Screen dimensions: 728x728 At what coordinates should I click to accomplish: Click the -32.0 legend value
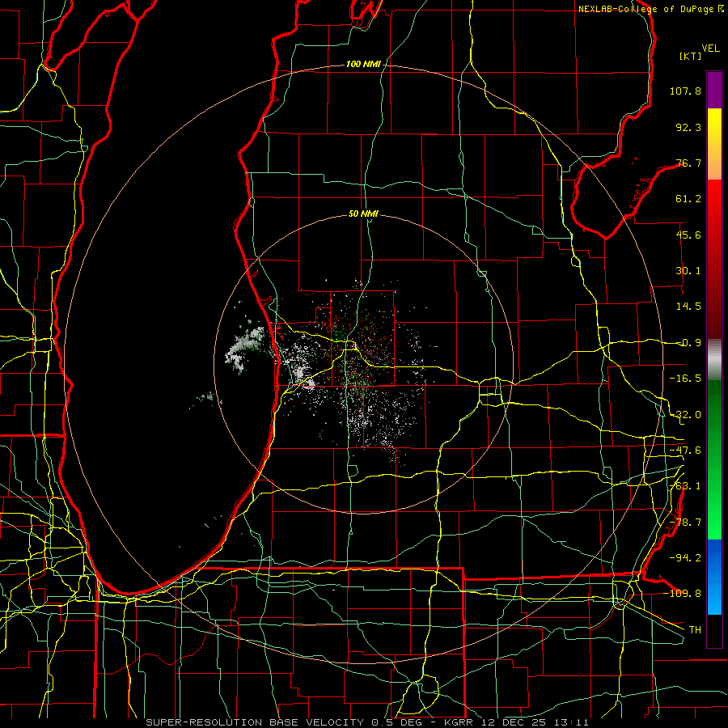(685, 415)
